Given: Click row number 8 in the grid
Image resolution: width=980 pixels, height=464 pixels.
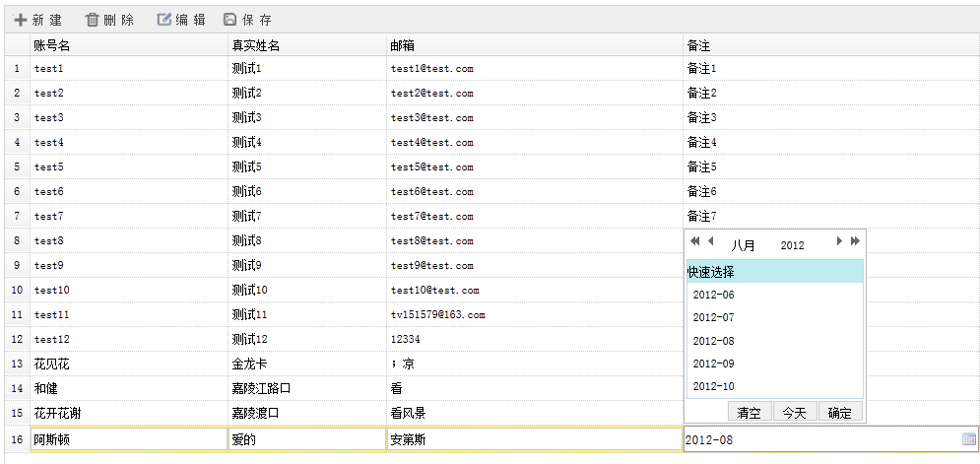Looking at the screenshot, I should tap(17, 240).
